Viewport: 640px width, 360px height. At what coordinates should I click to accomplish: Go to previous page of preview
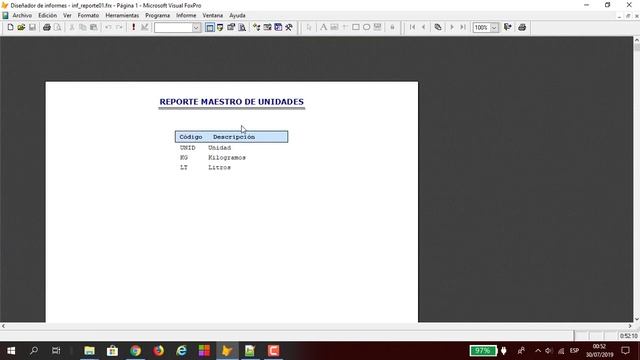click(424, 27)
